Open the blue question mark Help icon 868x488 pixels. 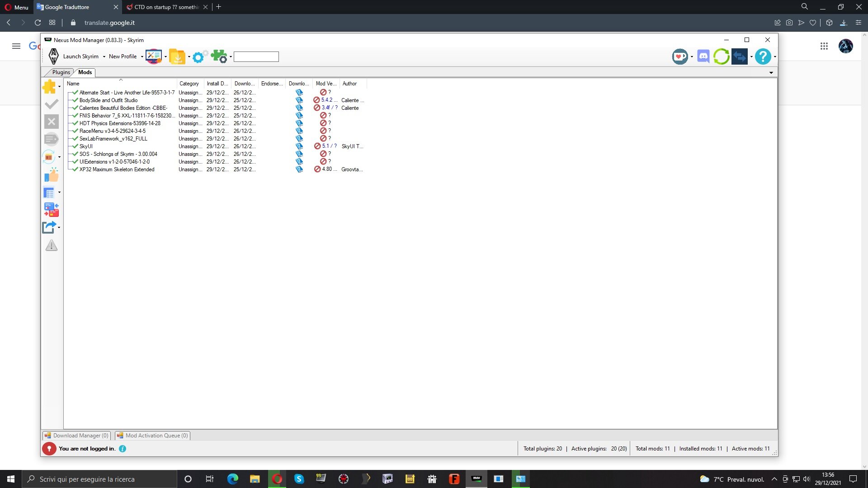(763, 56)
